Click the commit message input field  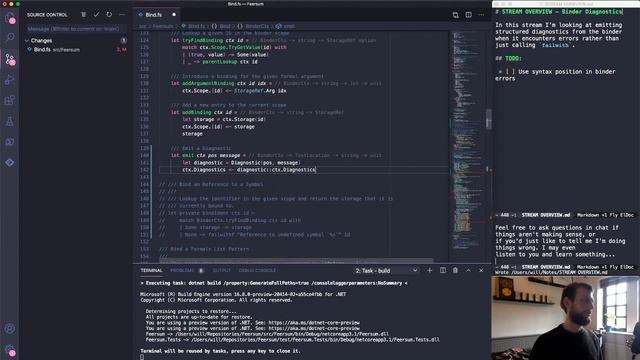click(76, 29)
